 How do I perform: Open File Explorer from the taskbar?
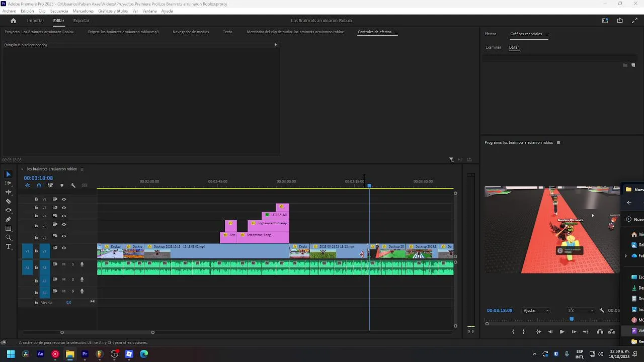coord(70,354)
